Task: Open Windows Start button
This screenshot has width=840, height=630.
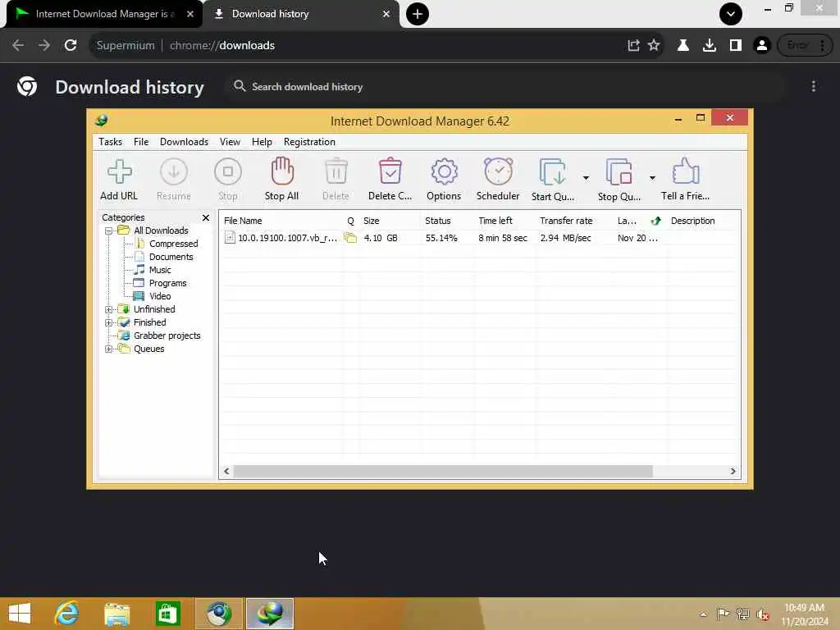Action: [x=20, y=614]
